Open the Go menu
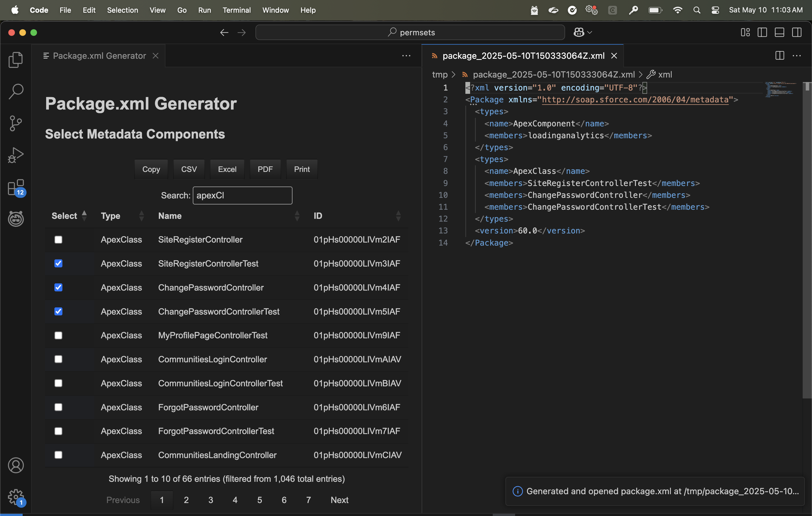 pyautogui.click(x=182, y=10)
